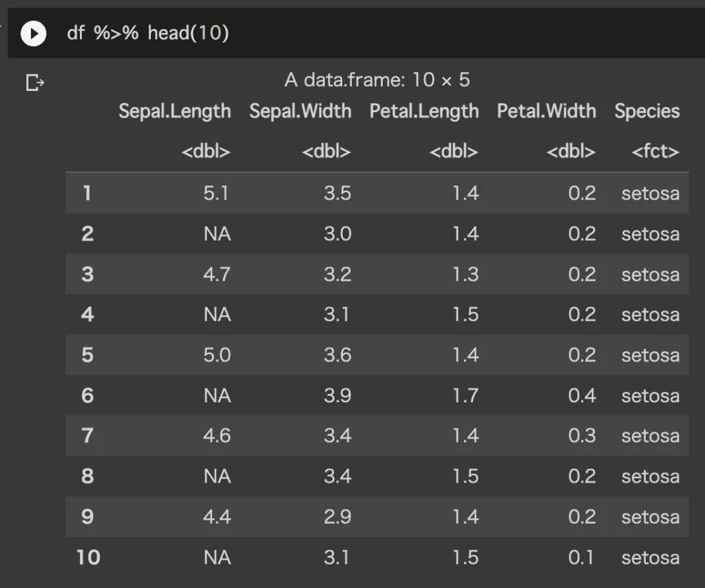This screenshot has width=705, height=588.
Task: Select the Petal.Width column header
Action: 547,111
